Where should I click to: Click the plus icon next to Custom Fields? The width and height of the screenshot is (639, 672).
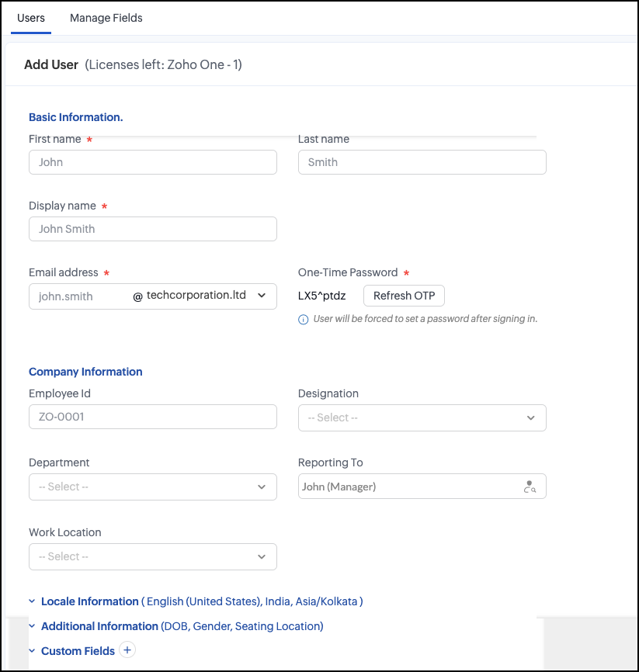[x=128, y=650]
